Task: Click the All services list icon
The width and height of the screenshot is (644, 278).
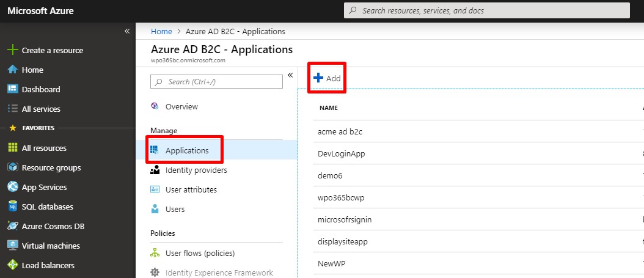Action: pos(13,109)
